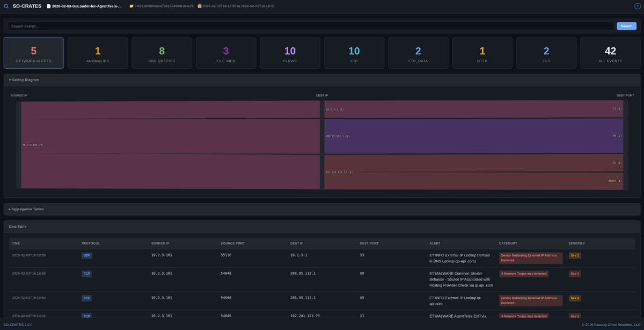Viewport: 644px width, 330px height.
Task: Sort table by the Time column header
Action: [16, 243]
